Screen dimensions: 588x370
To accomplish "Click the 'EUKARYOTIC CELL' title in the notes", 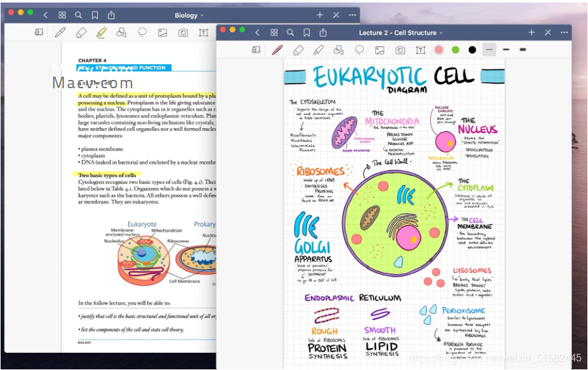I will tap(394, 77).
